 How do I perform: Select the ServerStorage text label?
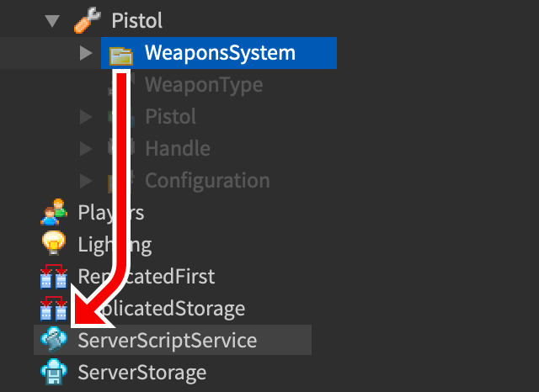pyautogui.click(x=141, y=372)
